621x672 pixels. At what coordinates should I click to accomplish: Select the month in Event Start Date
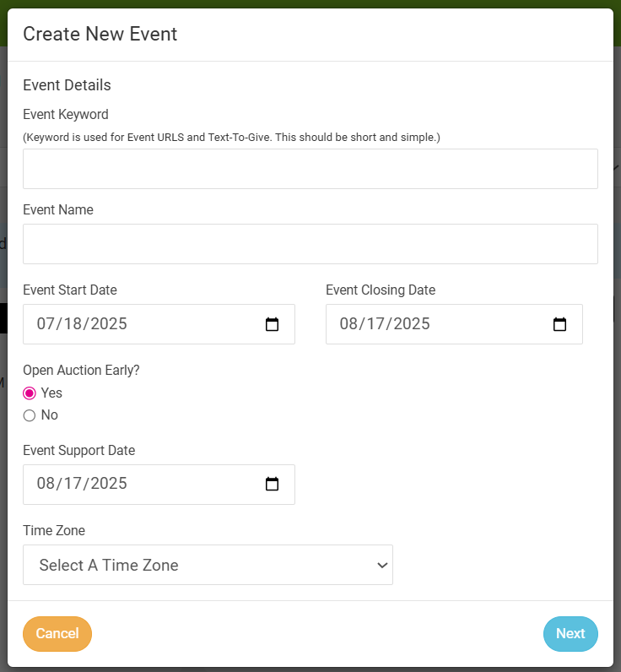tap(47, 324)
